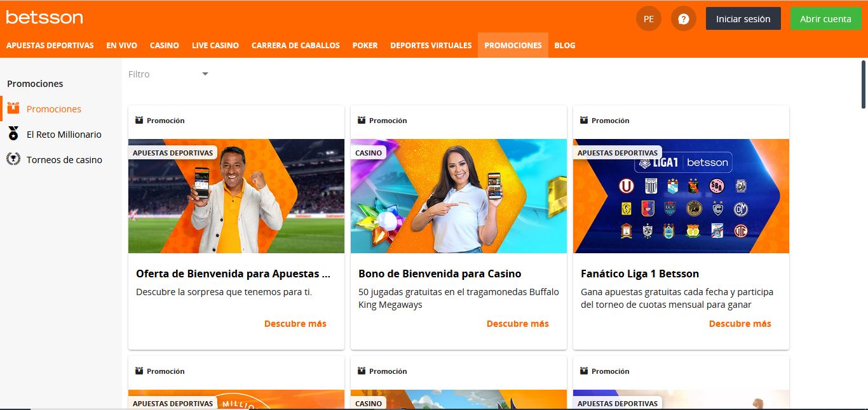Click Descubre más on Oferta de Bienvenida card
Viewport: 868px width, 410px height.
pos(295,324)
